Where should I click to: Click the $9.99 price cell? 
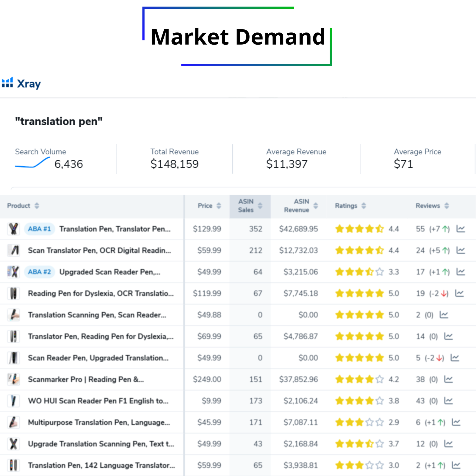[212, 401]
